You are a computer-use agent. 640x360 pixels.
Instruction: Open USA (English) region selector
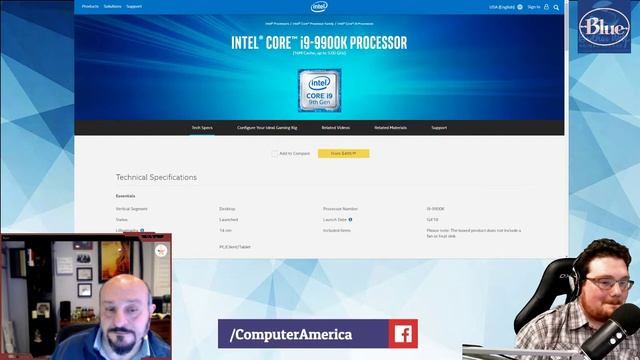coord(502,7)
